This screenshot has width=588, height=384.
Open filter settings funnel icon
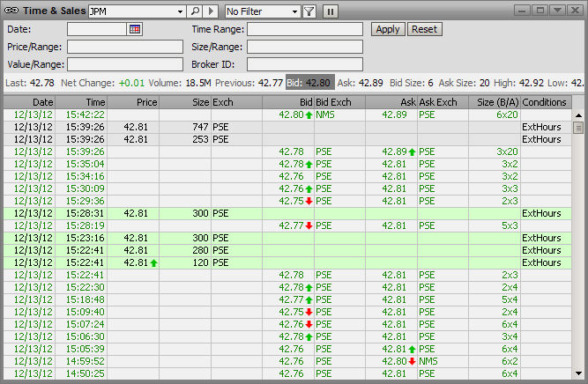pyautogui.click(x=309, y=11)
